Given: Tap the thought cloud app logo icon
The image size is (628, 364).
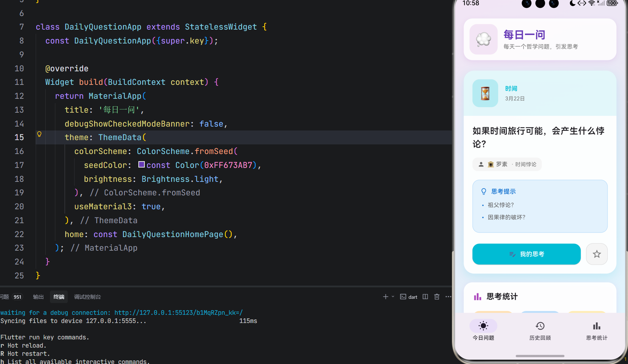Looking at the screenshot, I should point(484,39).
